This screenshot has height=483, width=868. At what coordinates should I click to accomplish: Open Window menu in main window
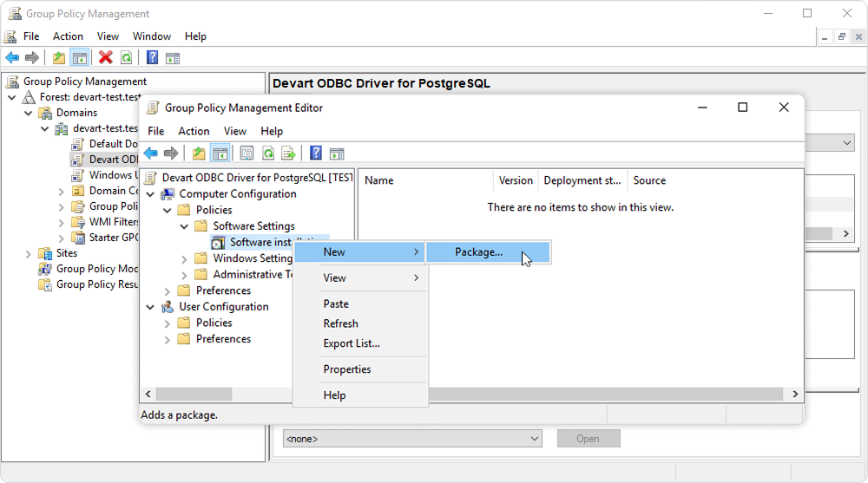[152, 36]
